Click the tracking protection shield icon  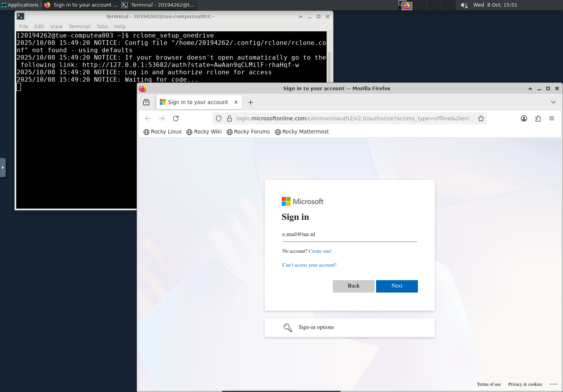click(219, 118)
